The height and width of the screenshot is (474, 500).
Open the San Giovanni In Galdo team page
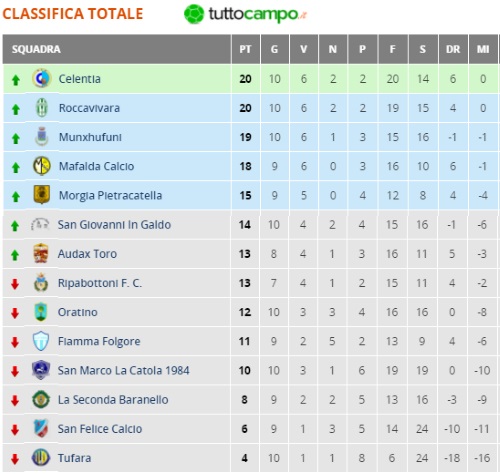click(x=114, y=225)
